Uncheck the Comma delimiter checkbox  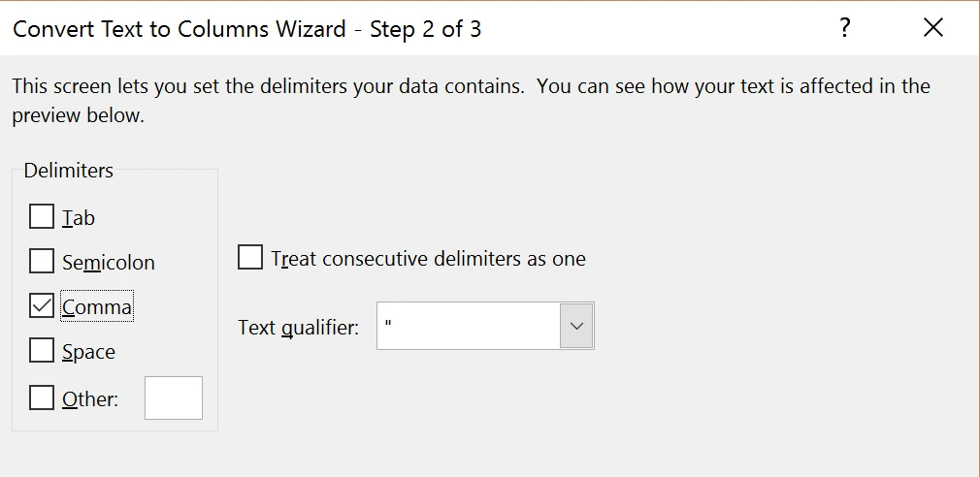coord(42,306)
